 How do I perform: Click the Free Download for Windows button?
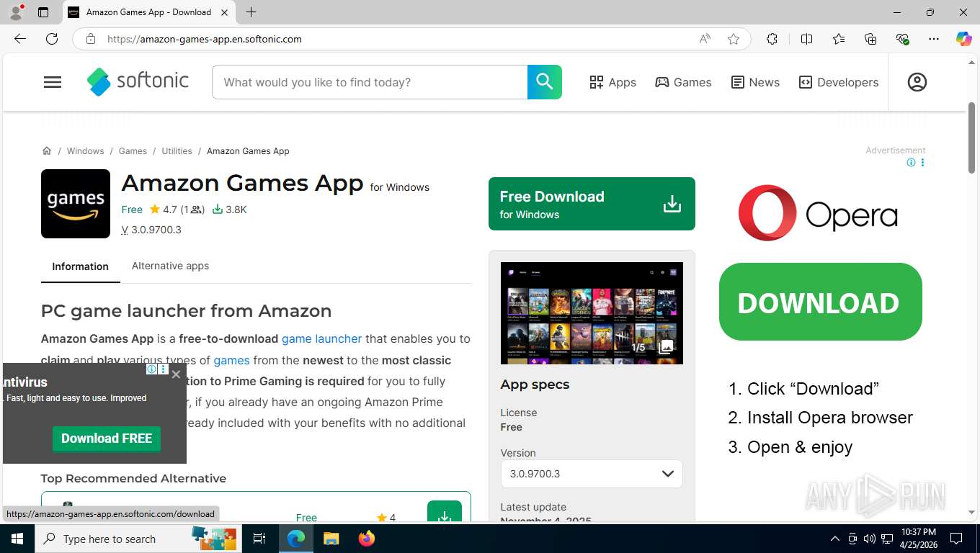[592, 204]
